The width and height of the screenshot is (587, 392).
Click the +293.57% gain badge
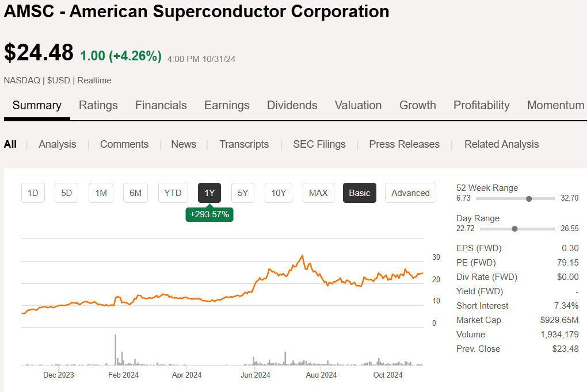pos(209,214)
